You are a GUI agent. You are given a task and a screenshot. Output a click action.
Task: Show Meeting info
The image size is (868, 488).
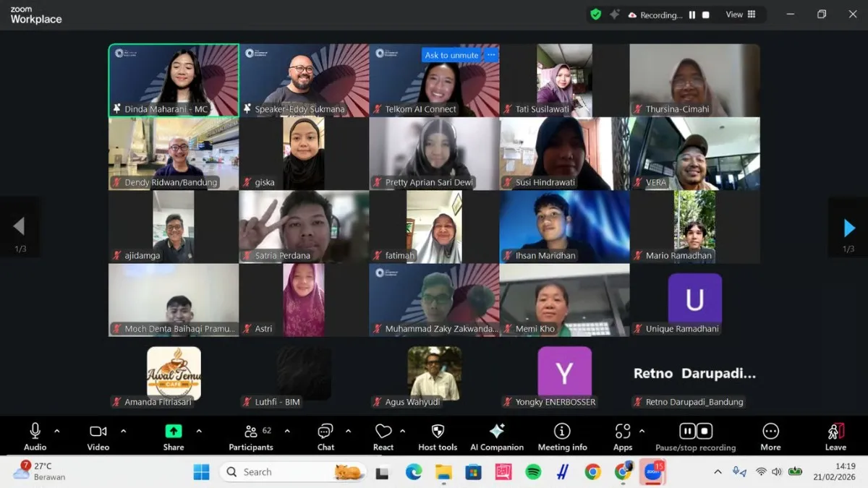coord(562,435)
